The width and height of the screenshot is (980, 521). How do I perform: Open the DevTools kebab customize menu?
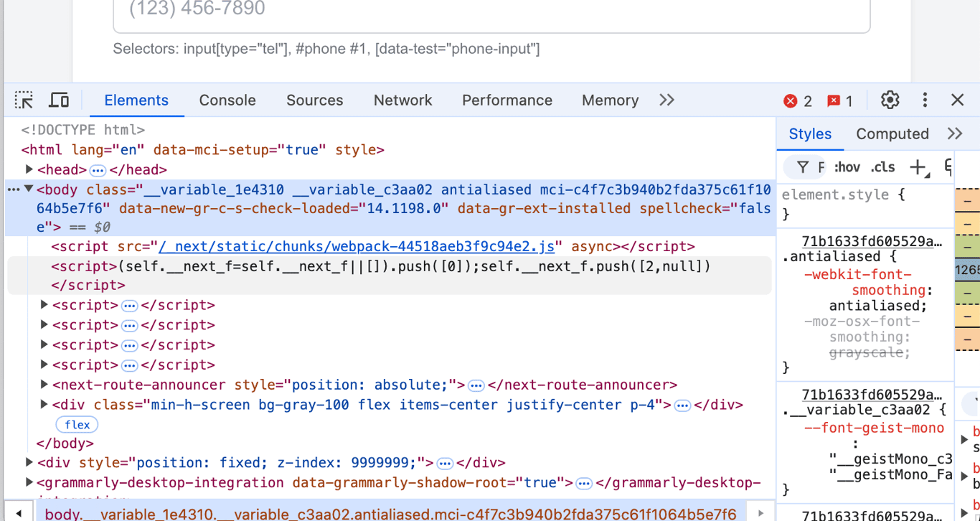[925, 100]
